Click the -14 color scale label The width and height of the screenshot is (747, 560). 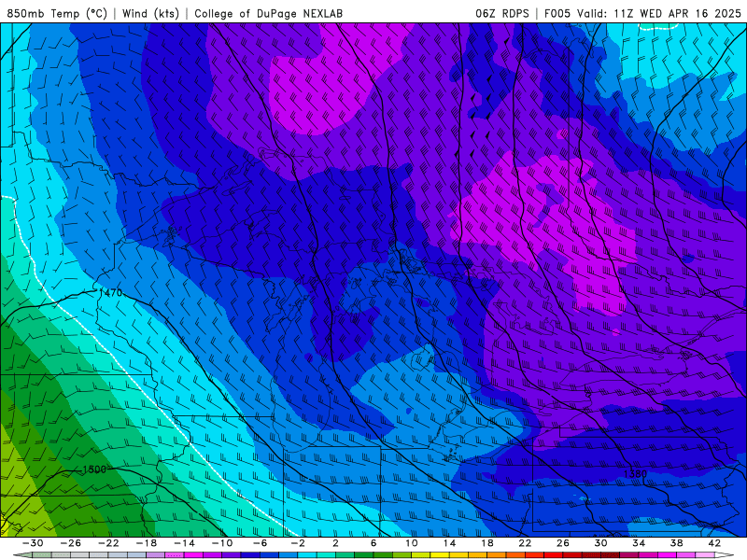(x=184, y=543)
